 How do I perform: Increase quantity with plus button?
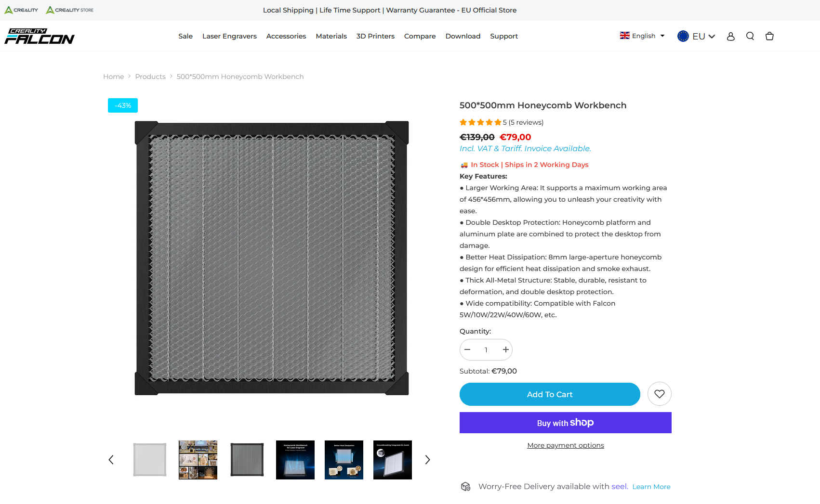coord(505,349)
